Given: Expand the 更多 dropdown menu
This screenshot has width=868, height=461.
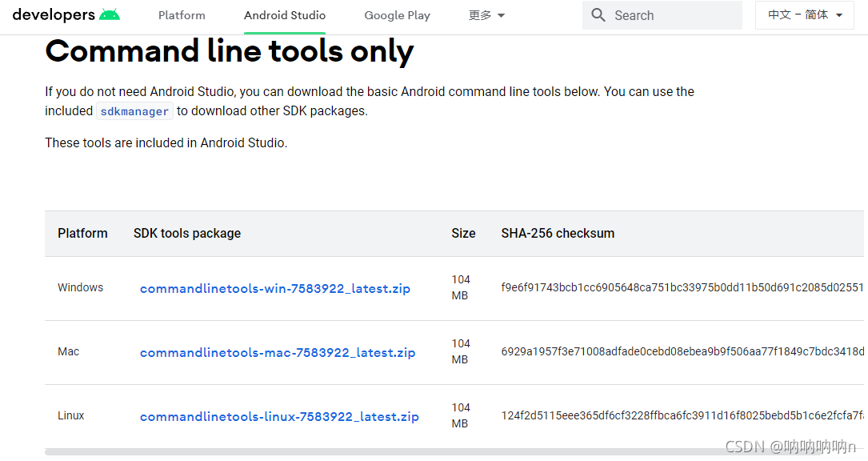Looking at the screenshot, I should pos(486,15).
